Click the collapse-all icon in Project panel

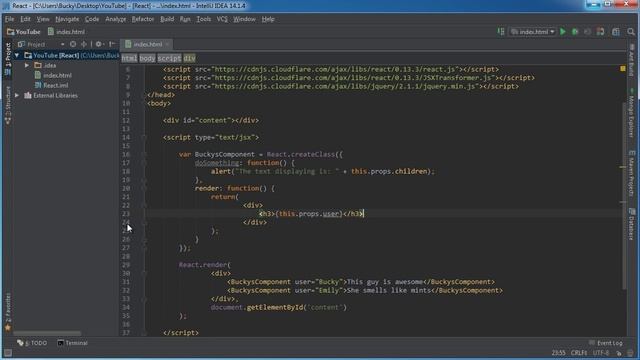84,44
